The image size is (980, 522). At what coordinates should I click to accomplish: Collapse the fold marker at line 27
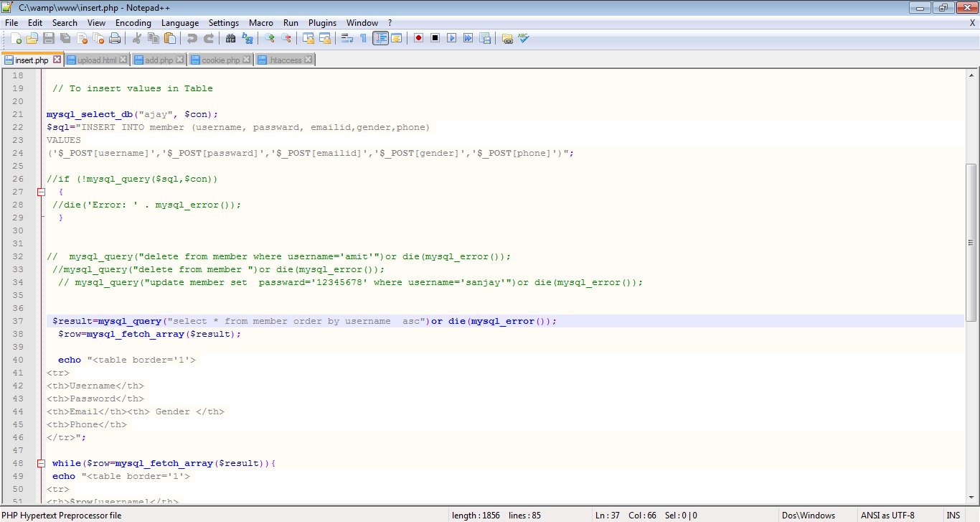point(41,192)
